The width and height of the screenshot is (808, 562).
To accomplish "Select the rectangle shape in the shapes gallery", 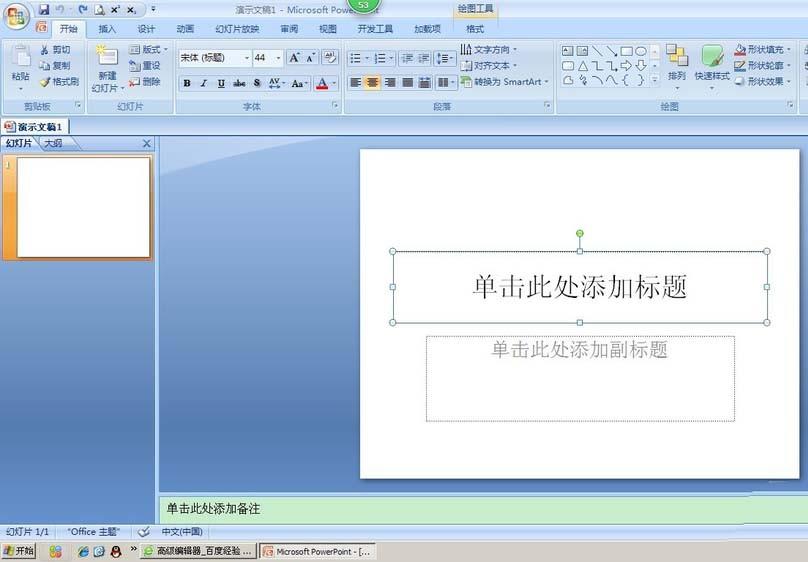I will (626, 51).
